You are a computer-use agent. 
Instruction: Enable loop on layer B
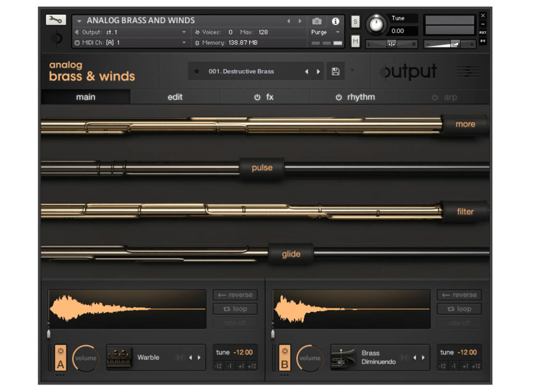(459, 309)
